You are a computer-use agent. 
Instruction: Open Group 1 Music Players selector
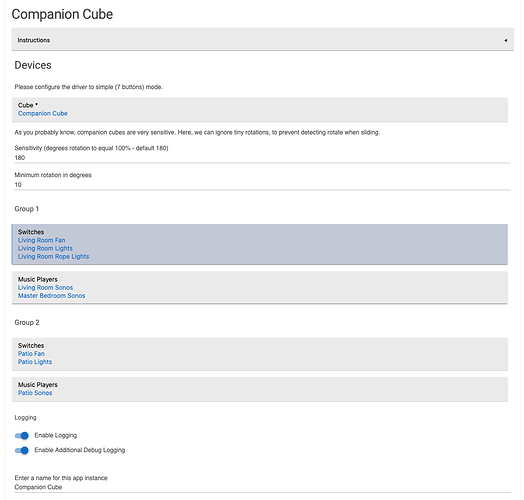pyautogui.click(x=260, y=287)
